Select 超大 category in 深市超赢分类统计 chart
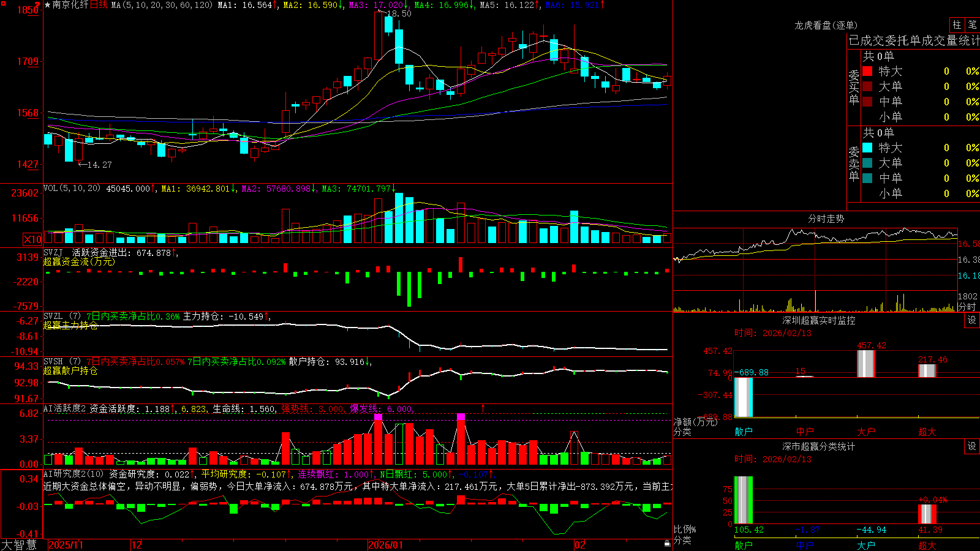The image size is (980, 551). [927, 545]
